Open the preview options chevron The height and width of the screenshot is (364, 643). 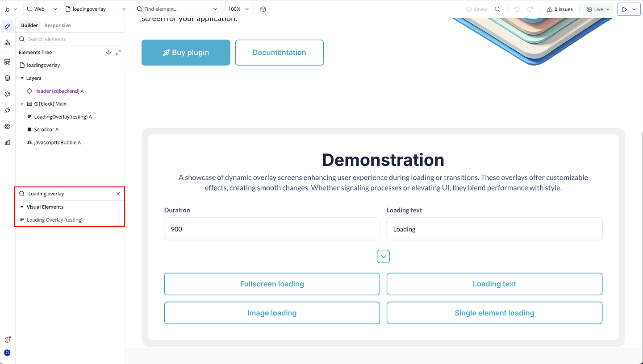634,9
